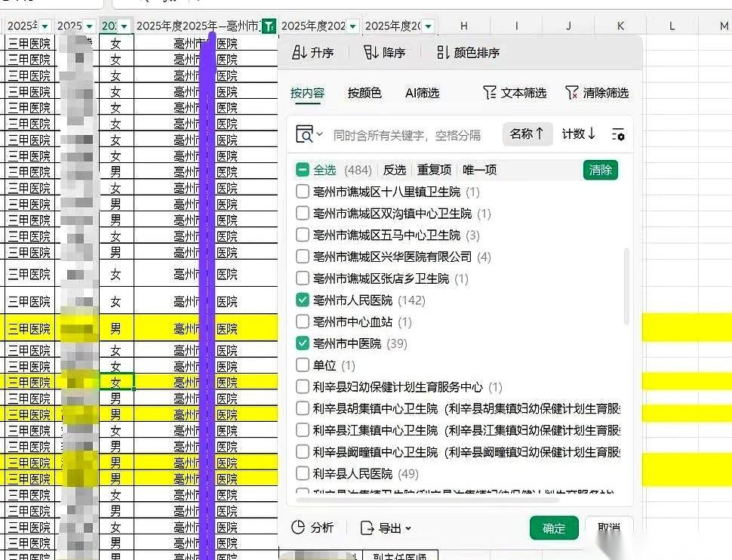Select column K header

620,26
